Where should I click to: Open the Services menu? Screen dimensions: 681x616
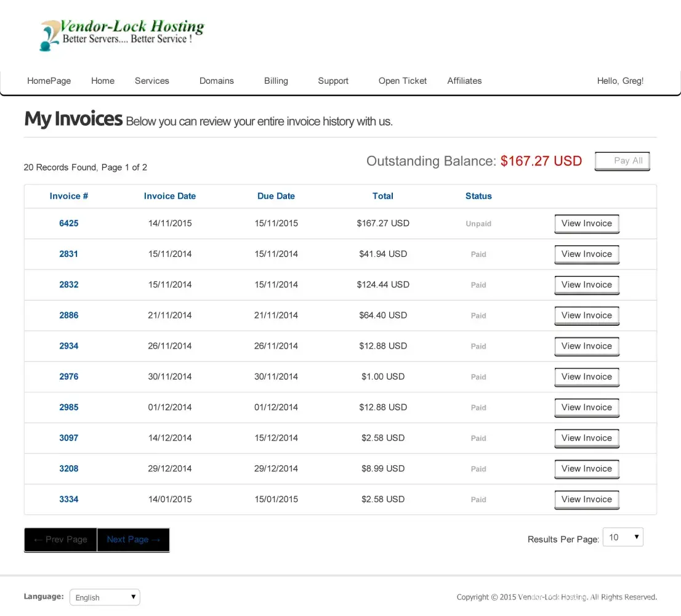151,81
